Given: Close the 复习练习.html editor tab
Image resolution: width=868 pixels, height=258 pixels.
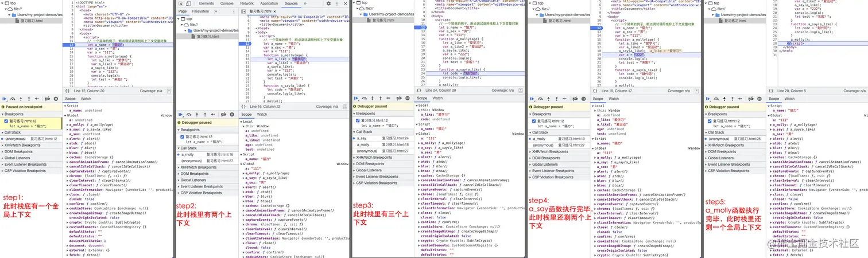Looking at the screenshot, I should [274, 11].
